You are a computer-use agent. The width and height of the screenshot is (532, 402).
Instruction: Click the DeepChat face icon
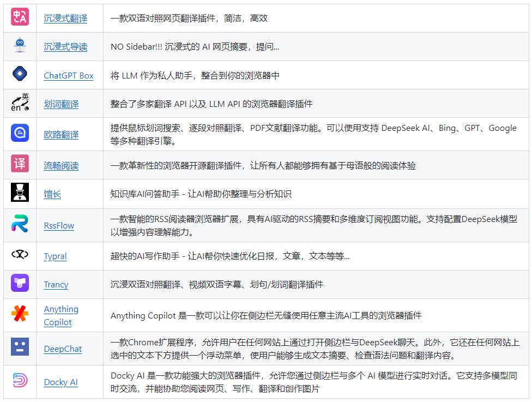[x=20, y=347]
